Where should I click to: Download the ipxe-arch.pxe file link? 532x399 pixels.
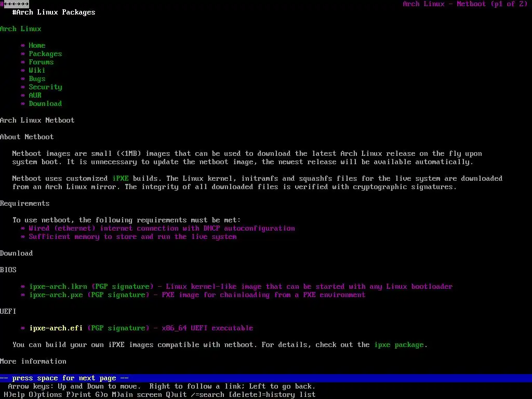point(56,295)
